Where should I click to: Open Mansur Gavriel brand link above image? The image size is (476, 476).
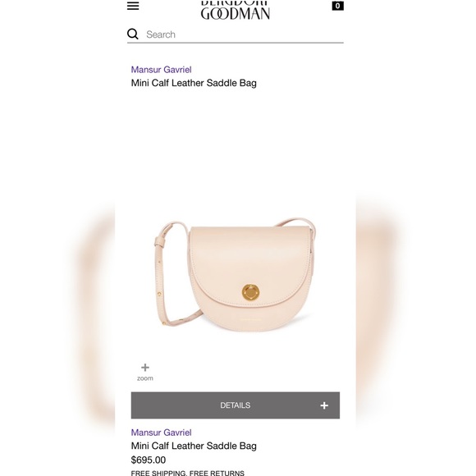161,70
